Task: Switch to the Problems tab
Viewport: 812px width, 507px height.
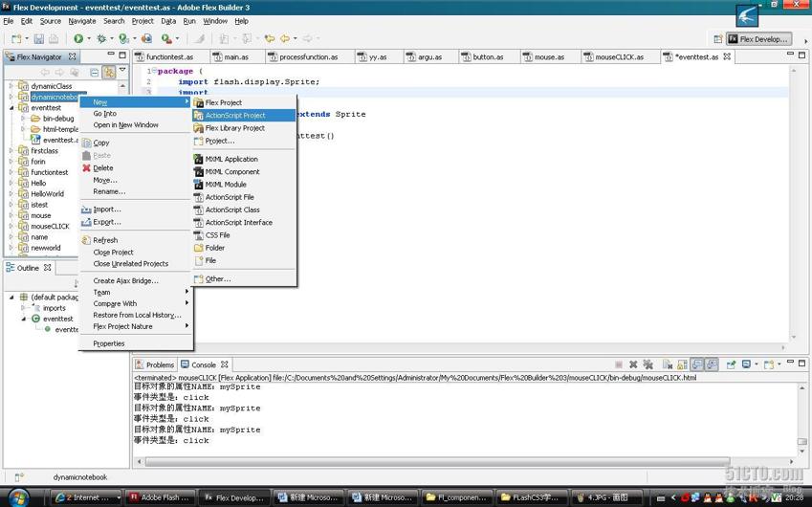Action: [155, 364]
